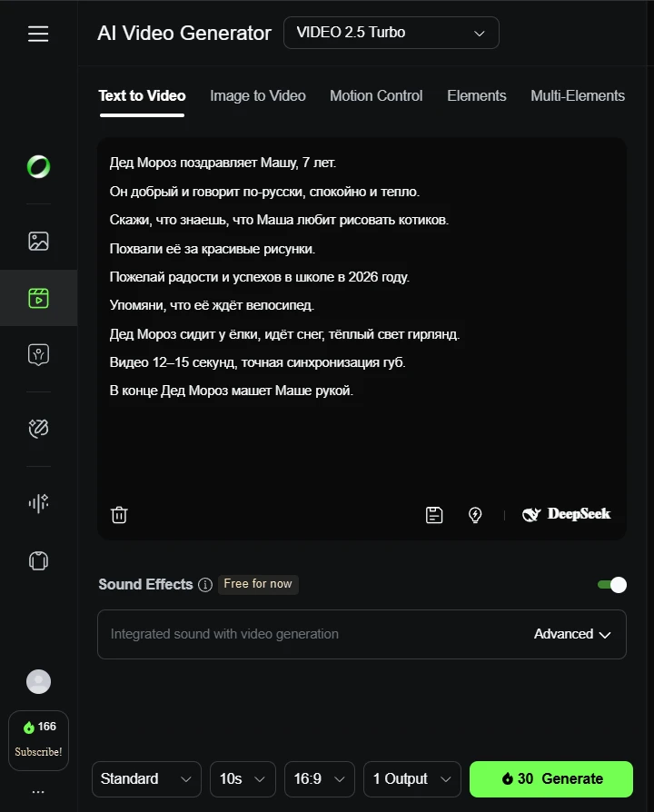Viewport: 654px width, 812px height.
Task: Click the Subscribe! link
Action: click(x=38, y=752)
